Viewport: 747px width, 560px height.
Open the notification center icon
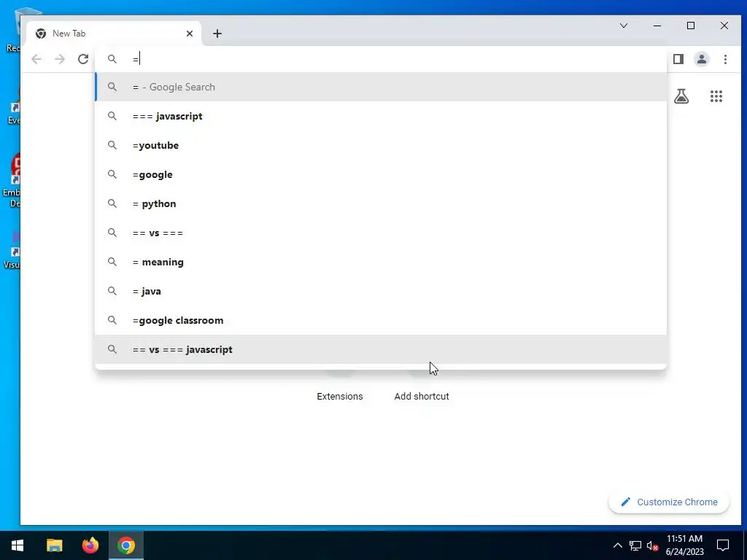723,545
